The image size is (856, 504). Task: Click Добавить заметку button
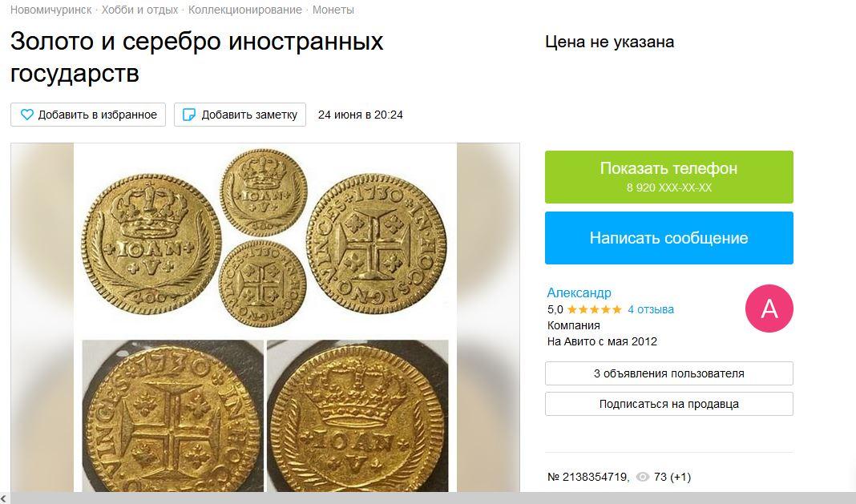pos(240,115)
